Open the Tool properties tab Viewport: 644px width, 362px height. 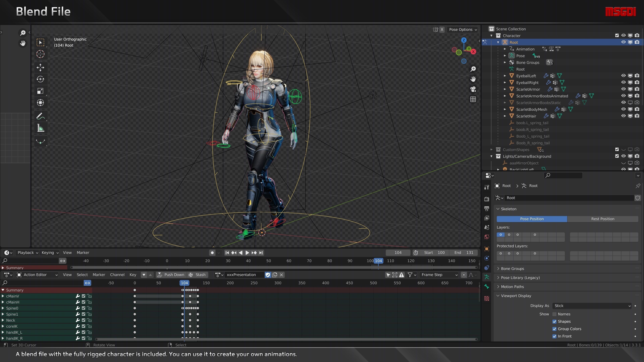coord(487,187)
